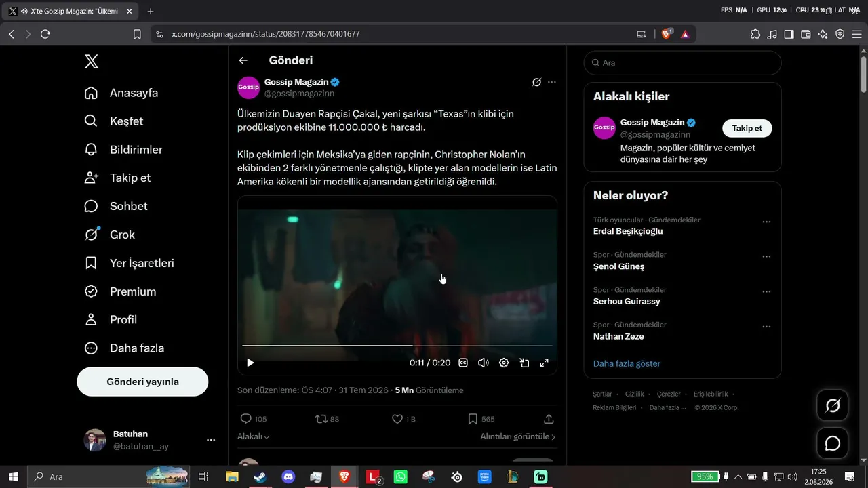The height and width of the screenshot is (488, 868).
Task: Open Bildirimler in the sidebar
Action: pos(123,150)
